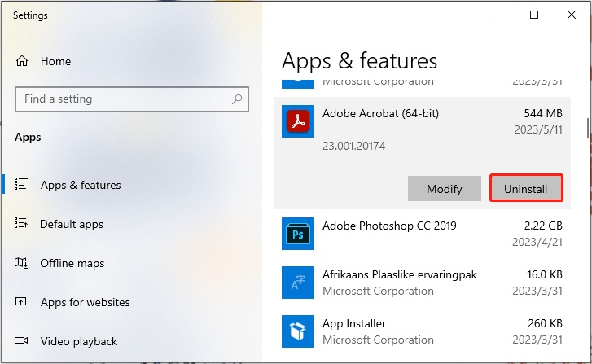Click the 260 KB size value
Screen dimensions: 592x364
point(546,323)
